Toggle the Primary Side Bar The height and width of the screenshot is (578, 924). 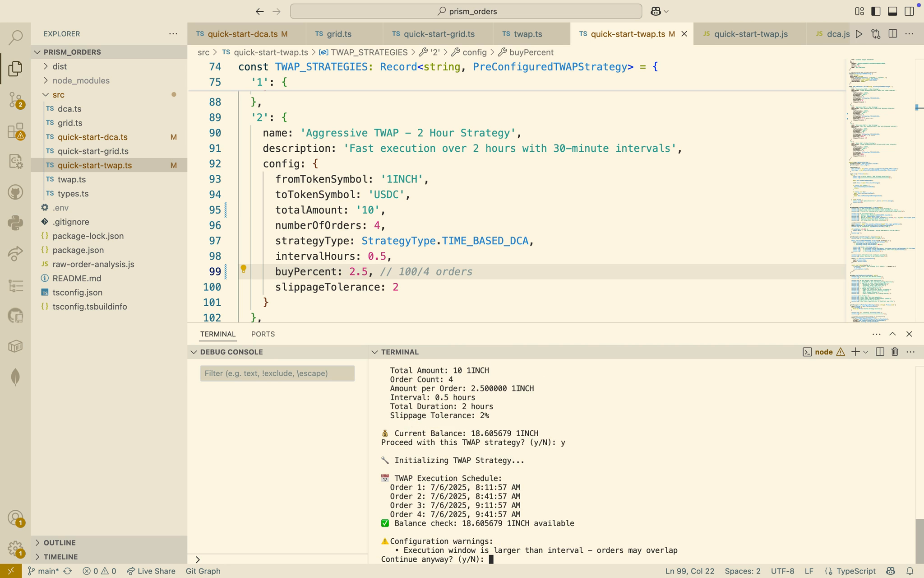pos(876,11)
